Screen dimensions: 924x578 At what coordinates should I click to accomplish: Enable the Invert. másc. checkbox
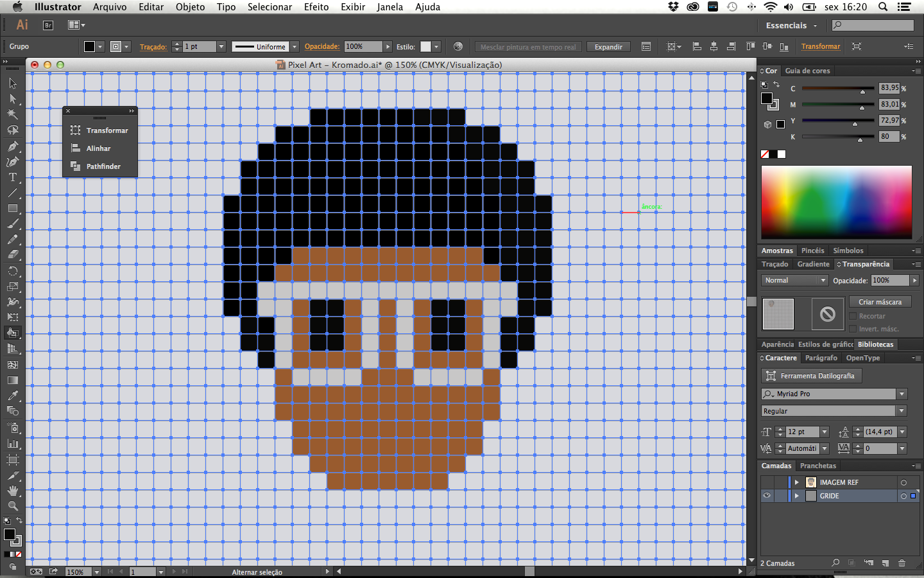853,329
